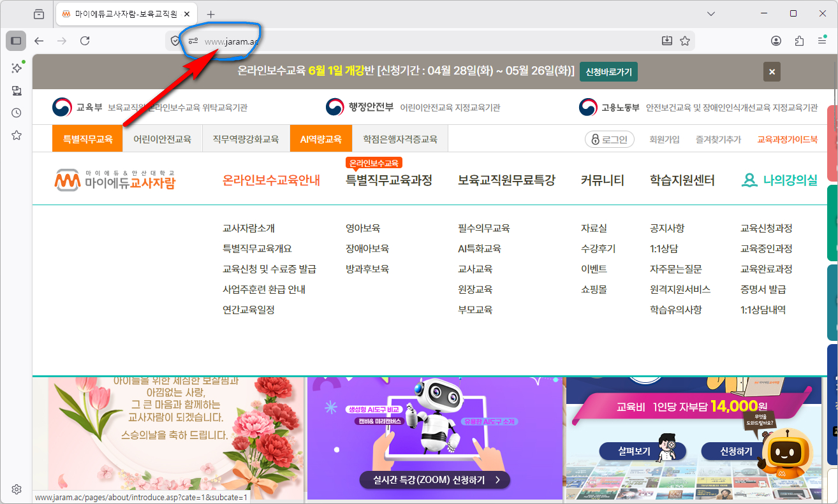Open the 교사자람소개 submenu item
The width and height of the screenshot is (838, 504).
coord(249,228)
